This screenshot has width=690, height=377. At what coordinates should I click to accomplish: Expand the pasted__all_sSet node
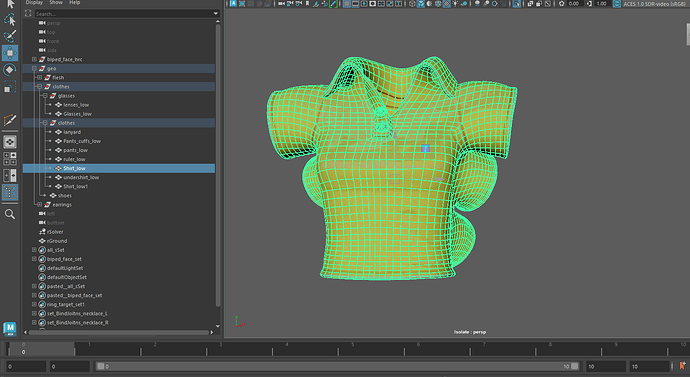pos(34,286)
